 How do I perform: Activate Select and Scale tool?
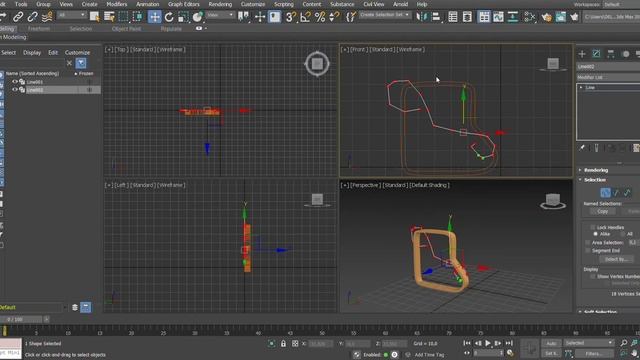[x=183, y=17]
